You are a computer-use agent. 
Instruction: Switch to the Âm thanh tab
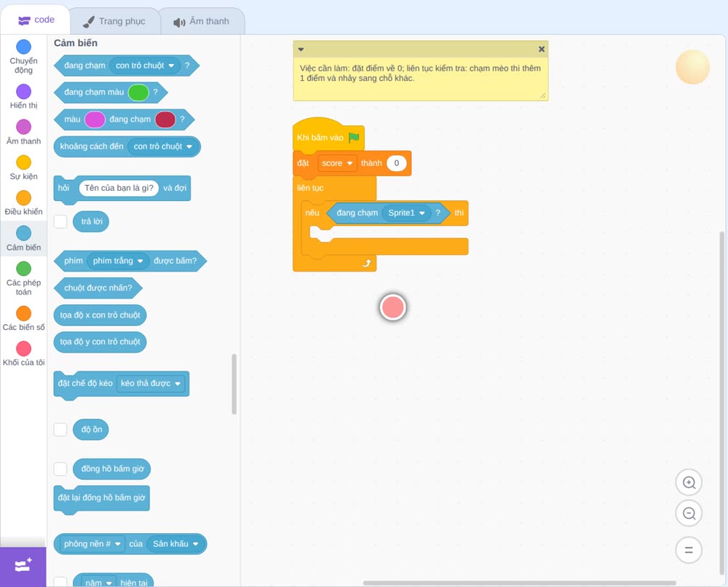coord(202,21)
